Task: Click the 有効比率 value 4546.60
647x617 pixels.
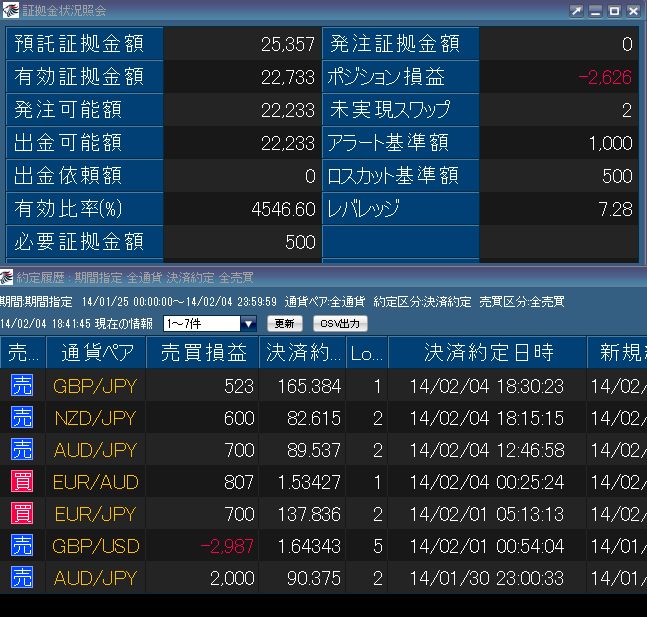Action: pyautogui.click(x=283, y=209)
